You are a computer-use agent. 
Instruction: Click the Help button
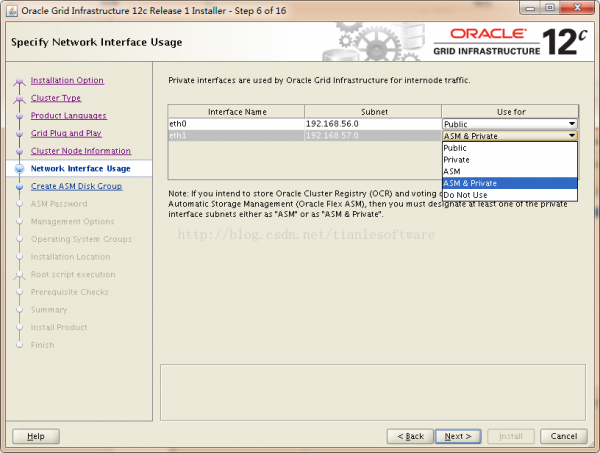pyautogui.click(x=36, y=436)
